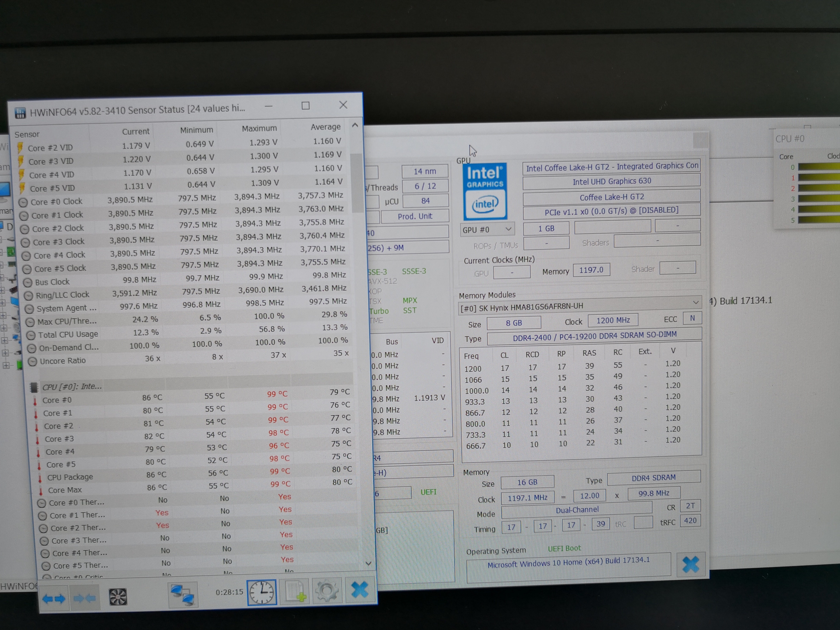The image size is (840, 630).
Task: Click the collapse columns inward arrows icon
Action: [x=84, y=598]
